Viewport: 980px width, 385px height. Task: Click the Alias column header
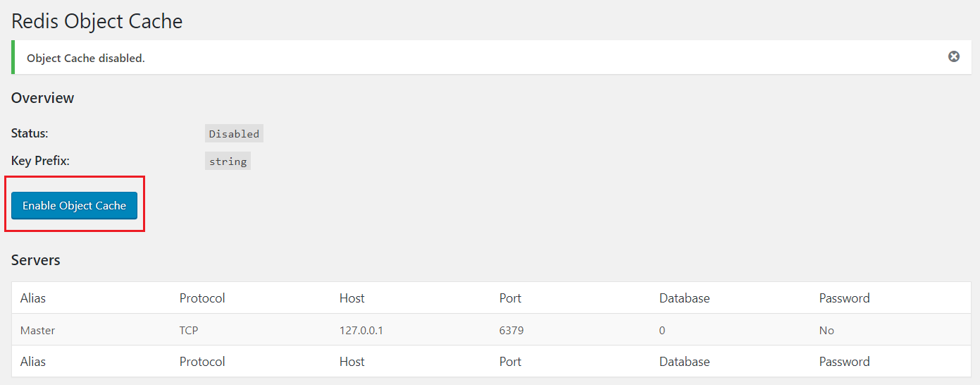point(32,298)
